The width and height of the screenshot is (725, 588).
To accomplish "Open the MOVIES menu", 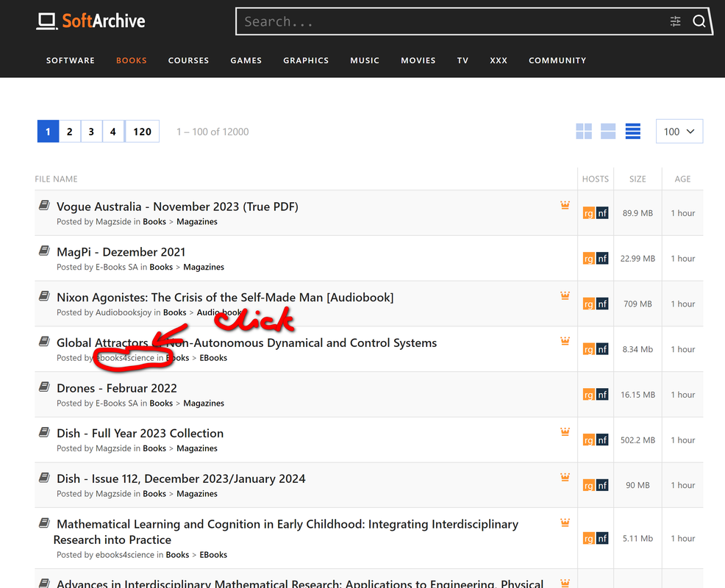I will (418, 60).
